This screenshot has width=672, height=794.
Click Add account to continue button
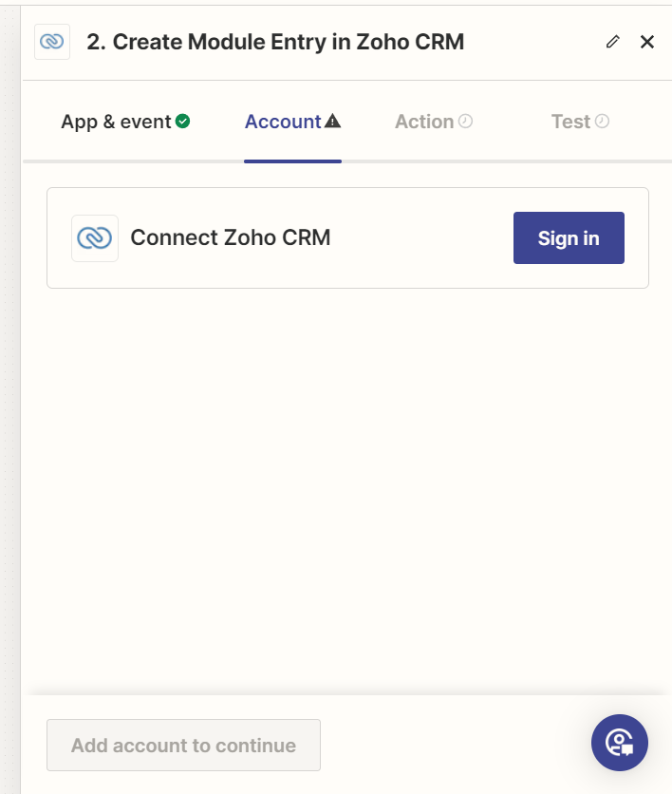click(183, 746)
